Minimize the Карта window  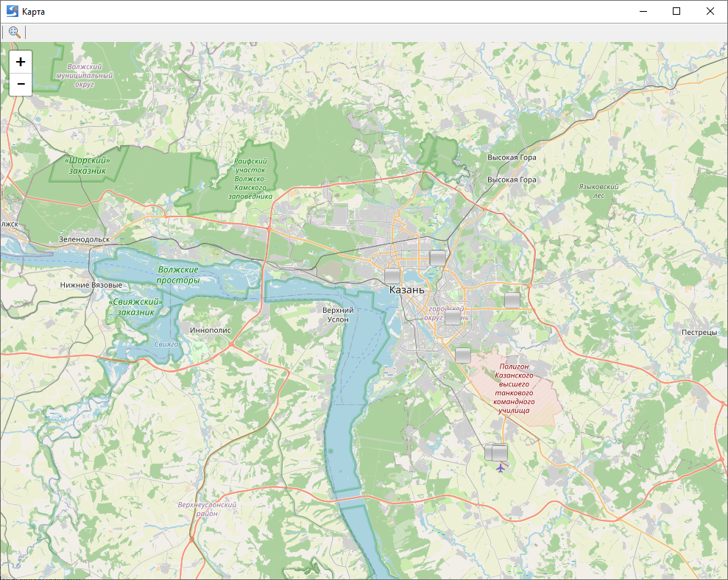pyautogui.click(x=643, y=11)
